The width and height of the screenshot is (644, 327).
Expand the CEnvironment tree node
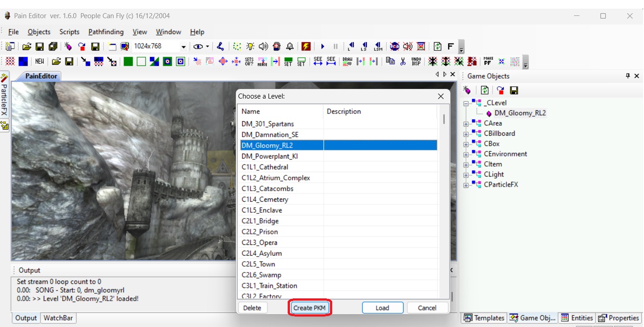point(465,154)
